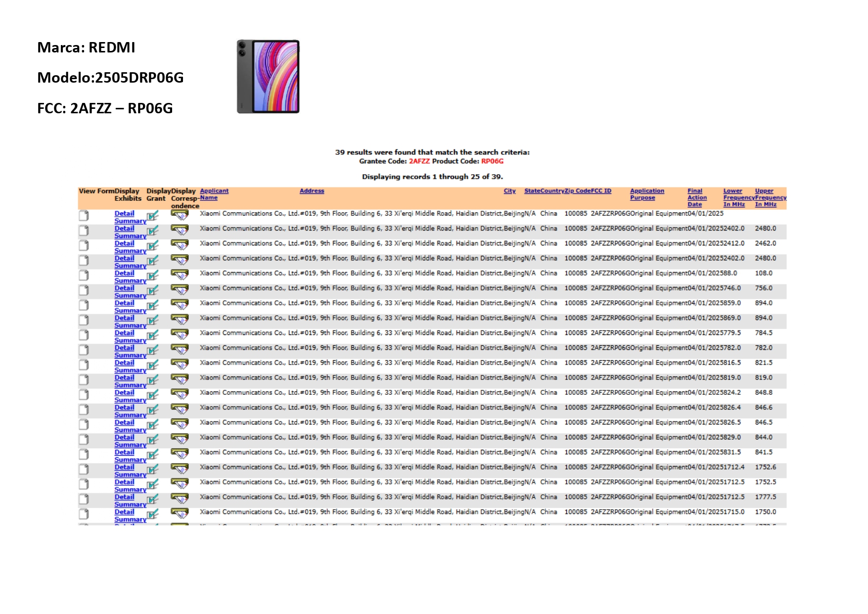Image resolution: width=868 pixels, height=614 pixels.
Task: Open correspondence envelope for 859.0–894.0 row
Action: tap(180, 304)
